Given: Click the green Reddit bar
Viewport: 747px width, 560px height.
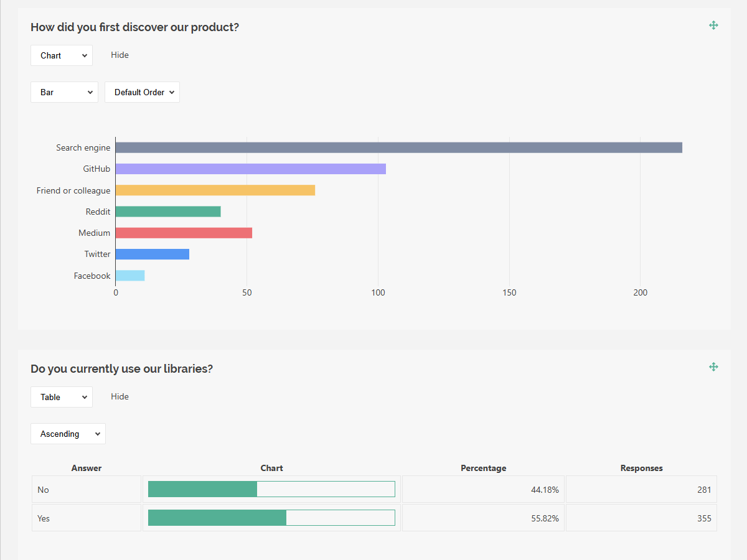Looking at the screenshot, I should click(168, 212).
